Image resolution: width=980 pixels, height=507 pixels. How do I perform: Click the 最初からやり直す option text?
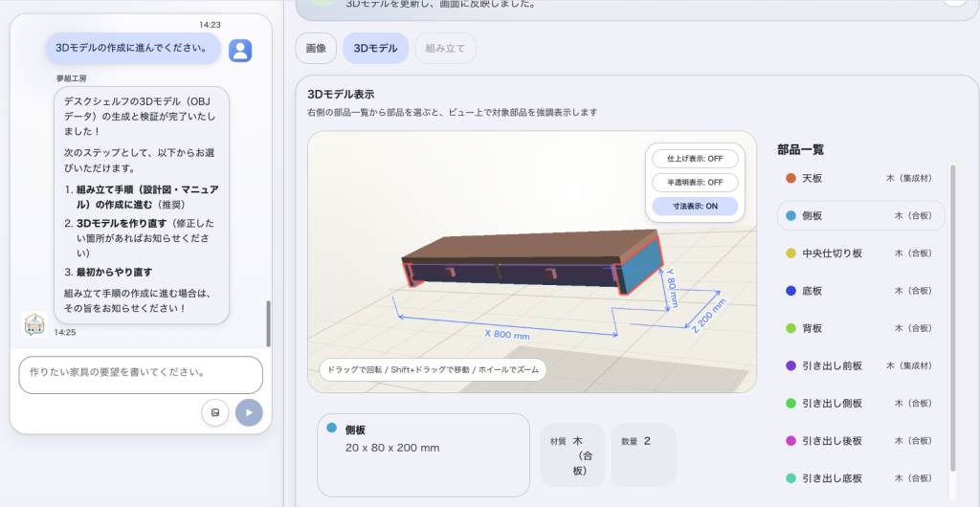pyautogui.click(x=115, y=273)
